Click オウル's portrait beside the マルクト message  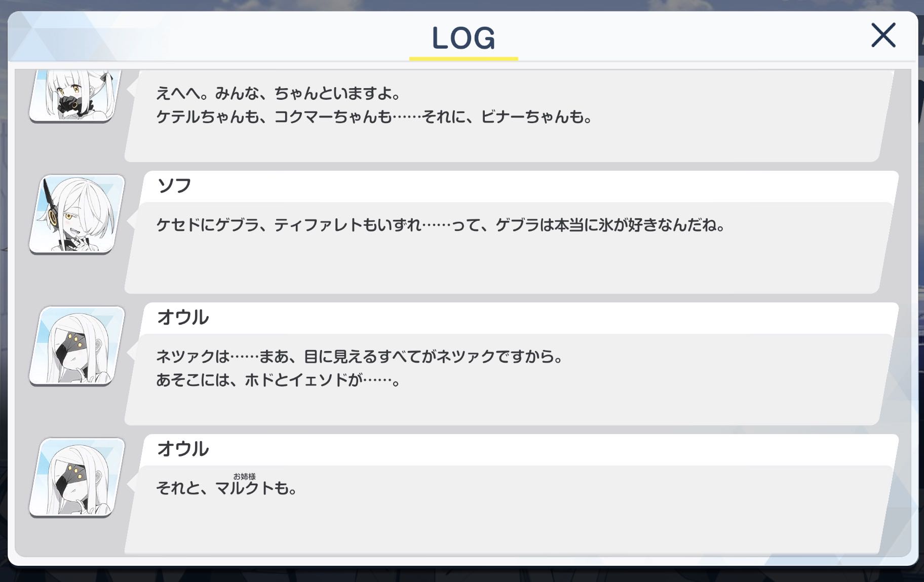coord(78,477)
